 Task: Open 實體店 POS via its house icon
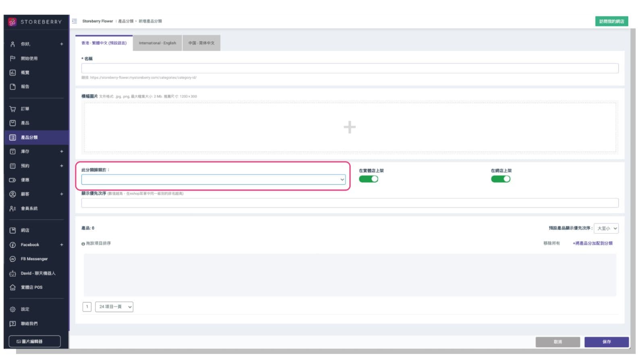click(x=12, y=287)
